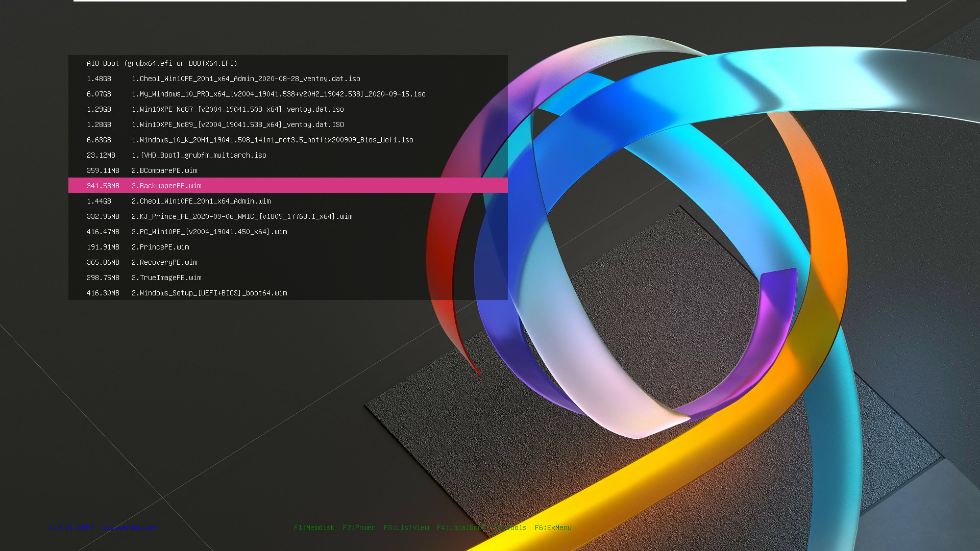Pick the Win10XPE_No87 ventoy.dat.iso entry
This screenshot has width=980, height=551.
coord(288,109)
